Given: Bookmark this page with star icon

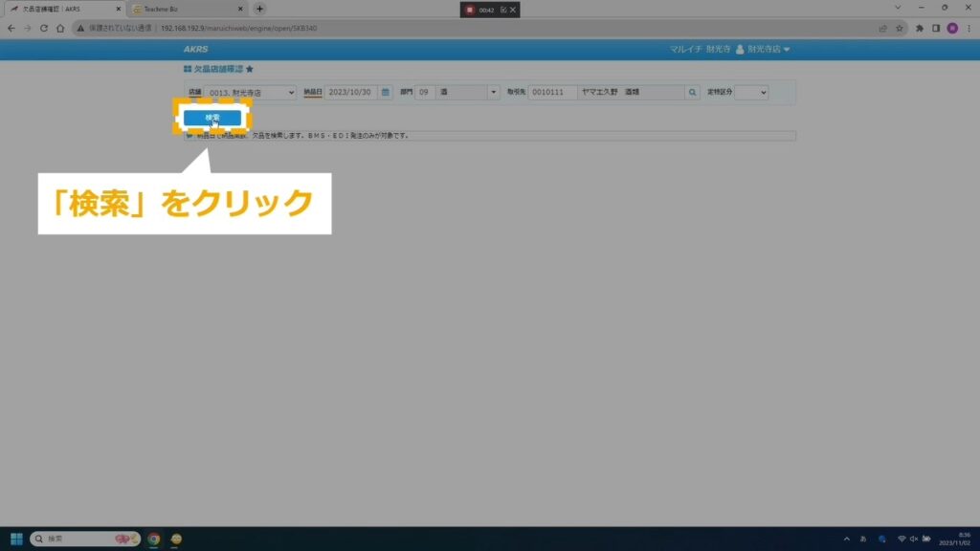Looking at the screenshot, I should (x=899, y=28).
